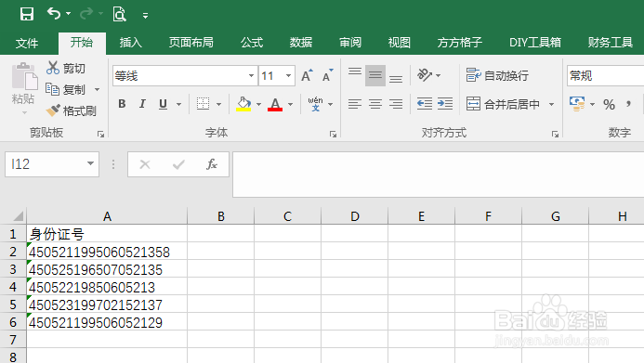The height and width of the screenshot is (363, 644).
Task: Click 复制 copy button
Action: [66, 89]
